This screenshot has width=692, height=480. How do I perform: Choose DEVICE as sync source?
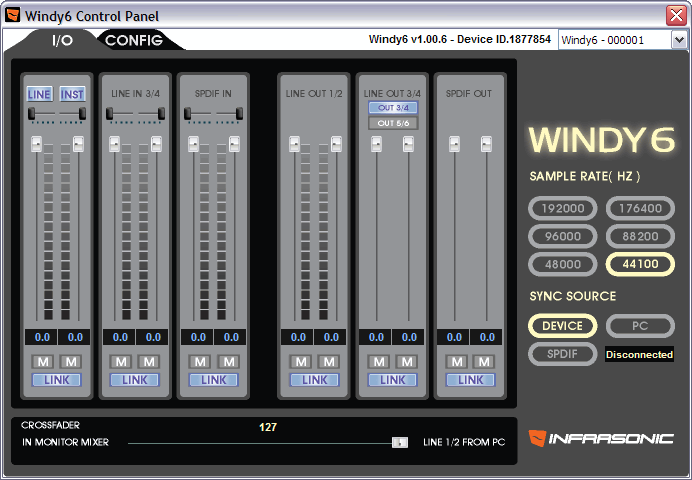click(x=563, y=326)
